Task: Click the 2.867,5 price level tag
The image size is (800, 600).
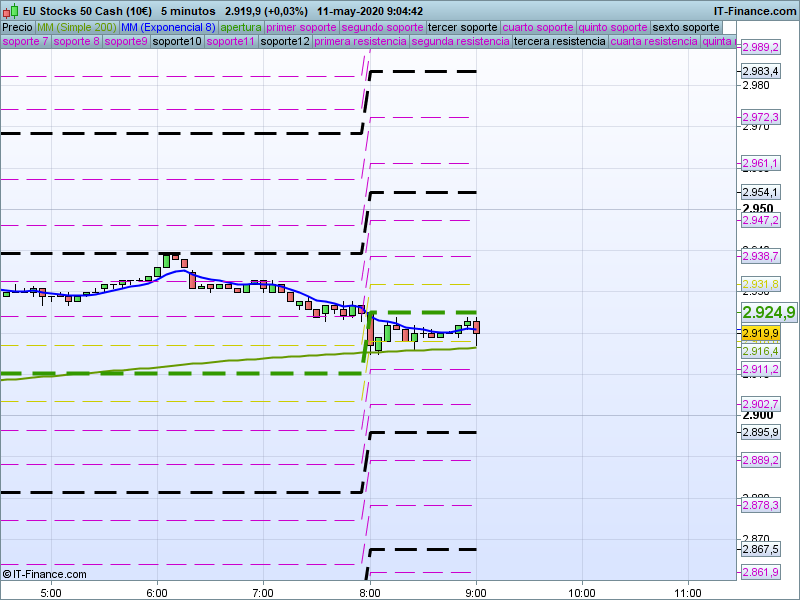Action: [x=760, y=550]
